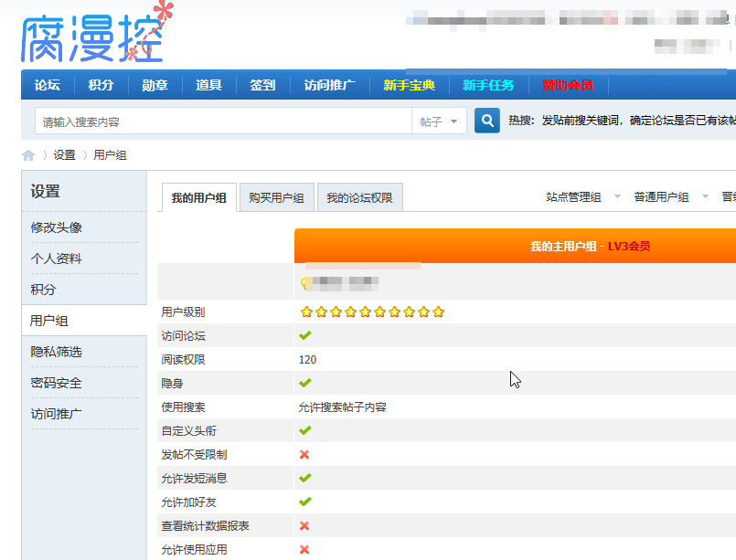736x560 pixels.
Task: Open the 赞助会员 navigation link
Action: [568, 85]
